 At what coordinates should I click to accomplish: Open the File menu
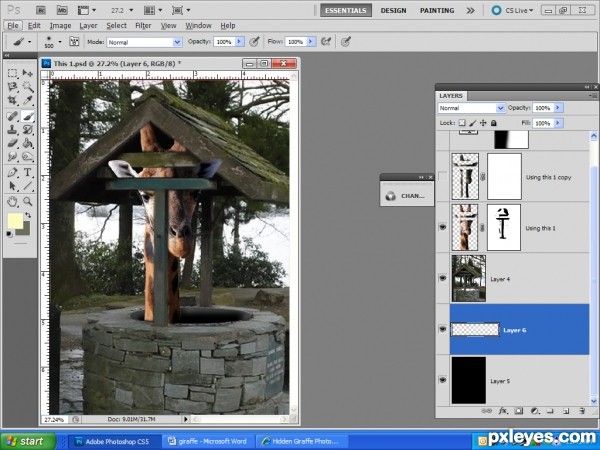point(13,26)
